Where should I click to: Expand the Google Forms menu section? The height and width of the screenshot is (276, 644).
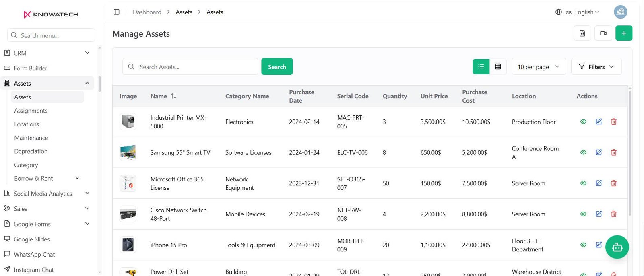(87, 224)
